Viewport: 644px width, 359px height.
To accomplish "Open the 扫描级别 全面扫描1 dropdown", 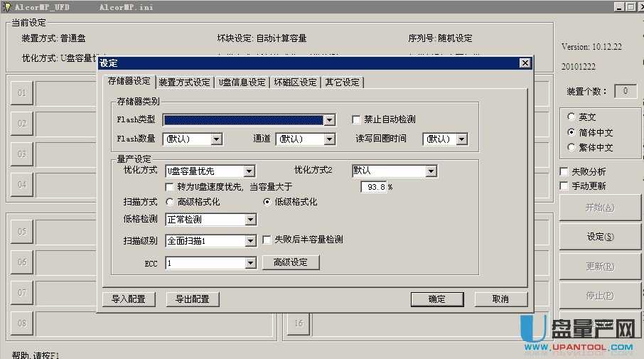I will click(x=249, y=241).
